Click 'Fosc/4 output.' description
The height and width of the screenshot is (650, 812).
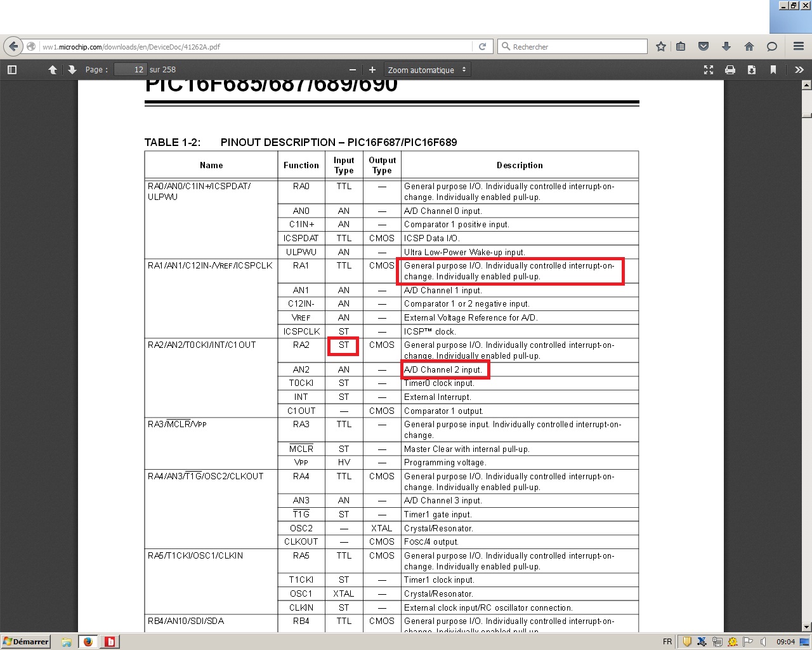431,542
